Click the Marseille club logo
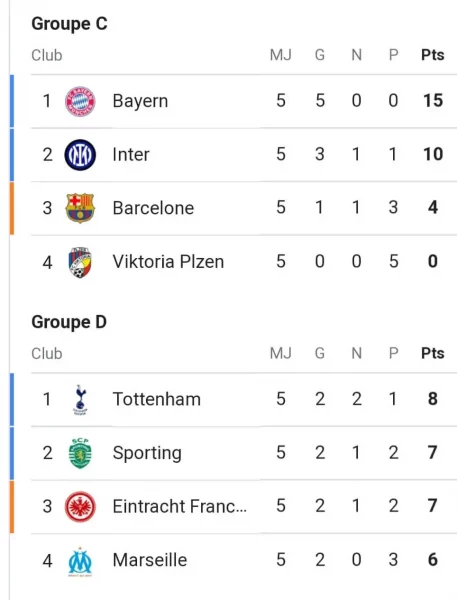This screenshot has width=457, height=600. click(x=80, y=561)
